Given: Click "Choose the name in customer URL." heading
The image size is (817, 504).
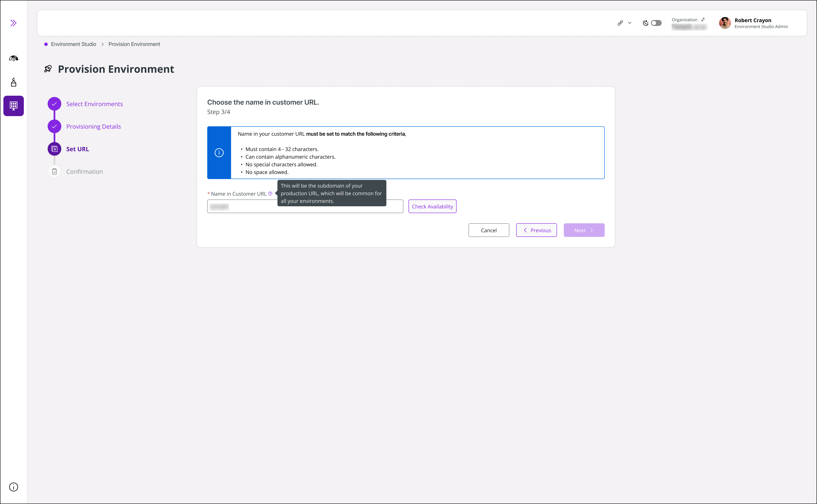Looking at the screenshot, I should point(263,102).
